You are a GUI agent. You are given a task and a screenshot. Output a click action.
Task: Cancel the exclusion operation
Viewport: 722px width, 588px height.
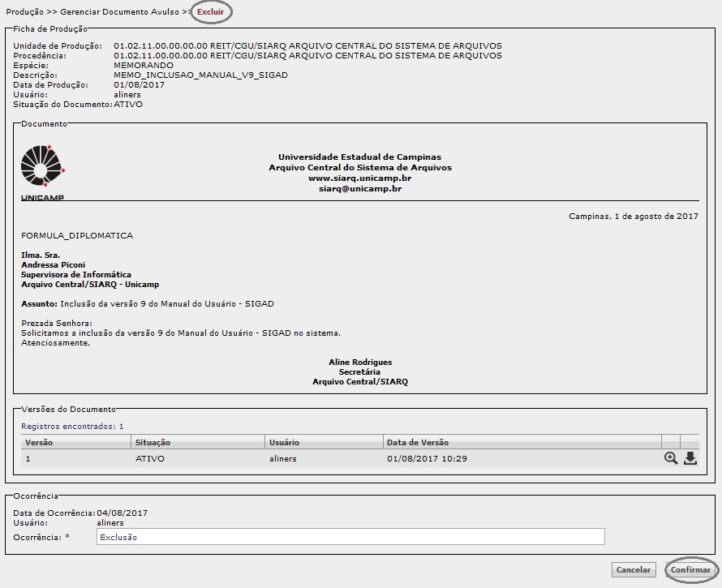(633, 569)
